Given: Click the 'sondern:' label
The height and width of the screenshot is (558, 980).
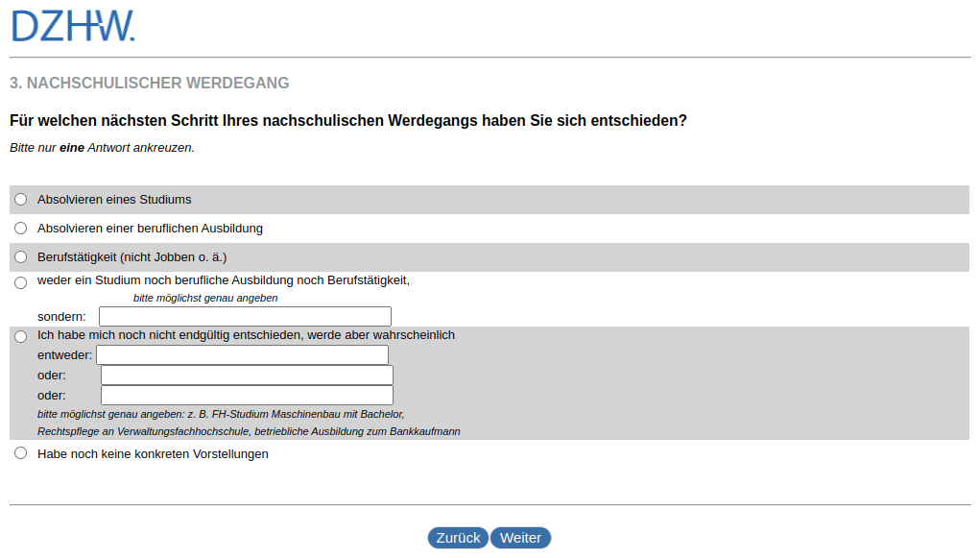Looking at the screenshot, I should point(61,317).
